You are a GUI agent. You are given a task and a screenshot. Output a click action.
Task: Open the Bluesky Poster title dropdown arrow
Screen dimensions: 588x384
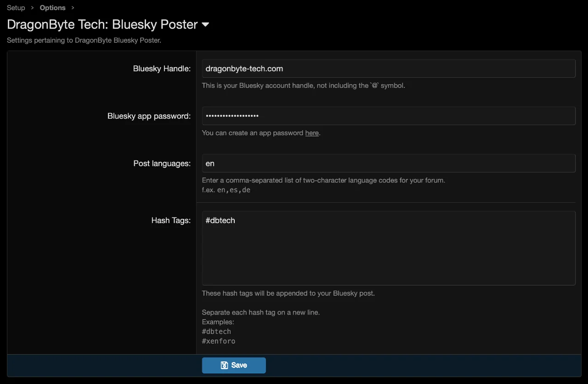pos(205,24)
